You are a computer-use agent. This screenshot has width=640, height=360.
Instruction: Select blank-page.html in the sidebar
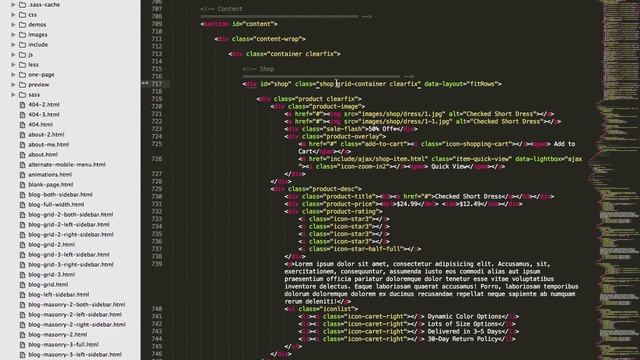point(51,184)
